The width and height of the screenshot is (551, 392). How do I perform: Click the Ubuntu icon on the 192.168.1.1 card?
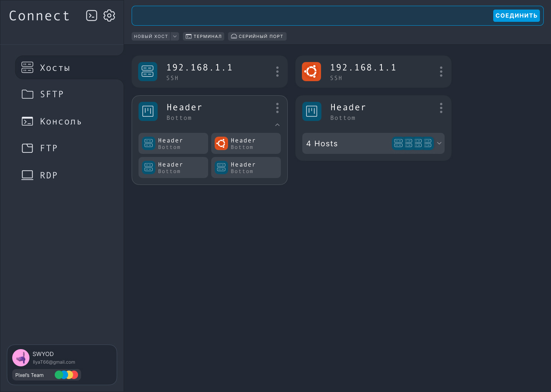coord(311,71)
